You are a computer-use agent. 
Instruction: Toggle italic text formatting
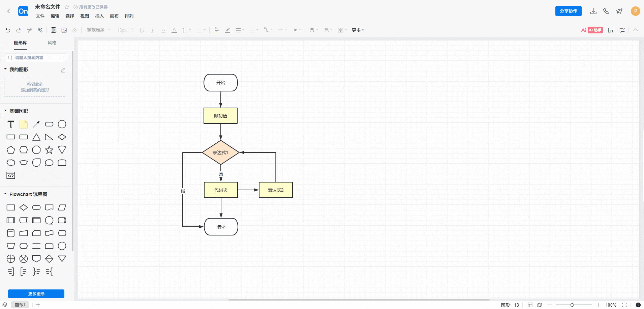pyautogui.click(x=153, y=30)
